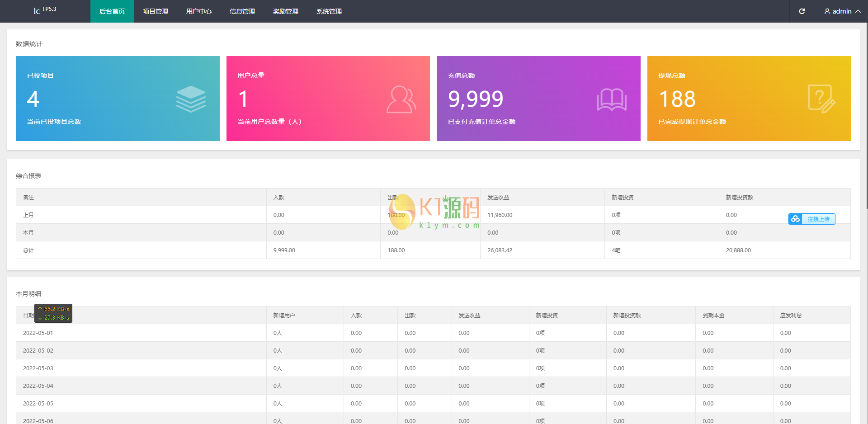Click the open book icon on purple card
The width and height of the screenshot is (868, 424).
pyautogui.click(x=611, y=99)
